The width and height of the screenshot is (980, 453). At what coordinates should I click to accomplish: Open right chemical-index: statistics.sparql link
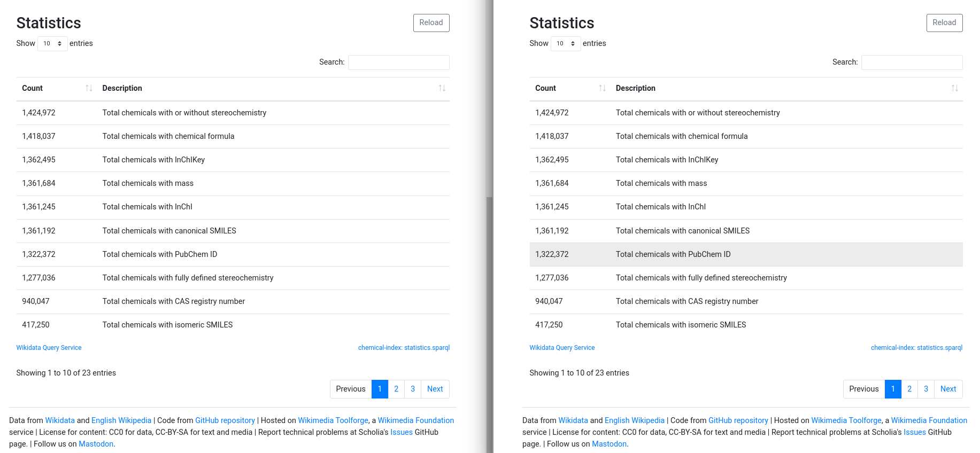pos(917,348)
